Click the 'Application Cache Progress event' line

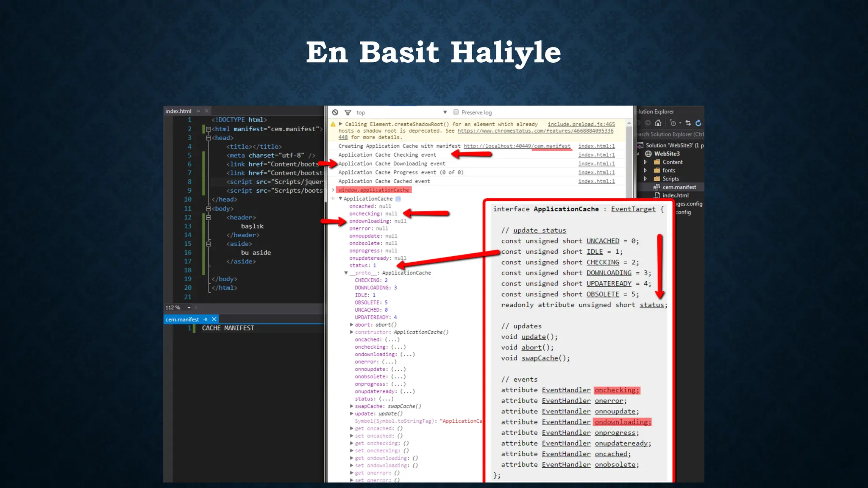[401, 172]
